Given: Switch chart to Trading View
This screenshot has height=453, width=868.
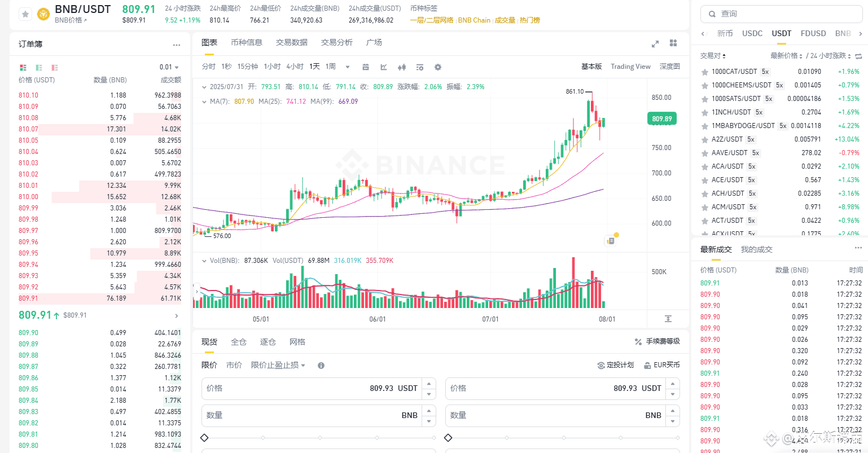Looking at the screenshot, I should (x=630, y=67).
